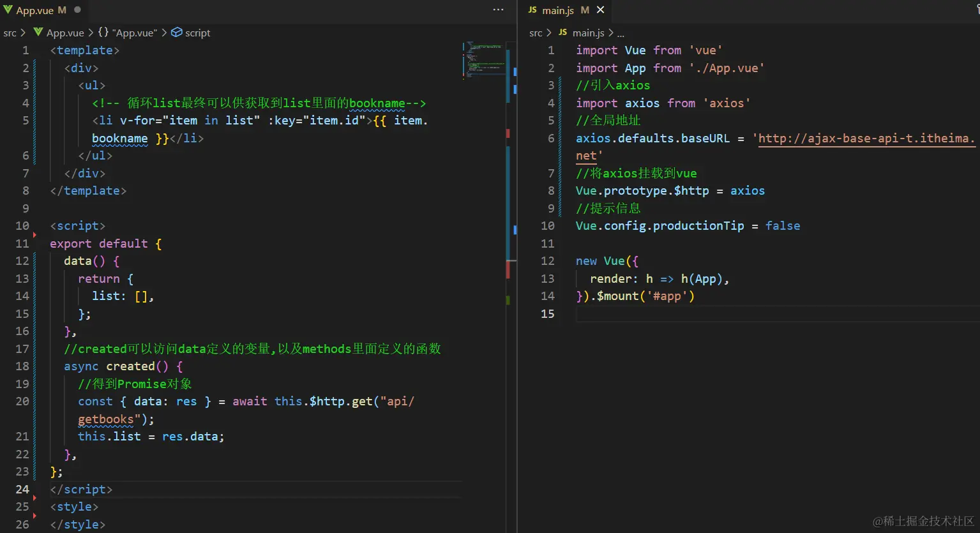980x533 pixels.
Task: Click the Vue logo icon on the App.vue tab
Action: [x=8, y=10]
